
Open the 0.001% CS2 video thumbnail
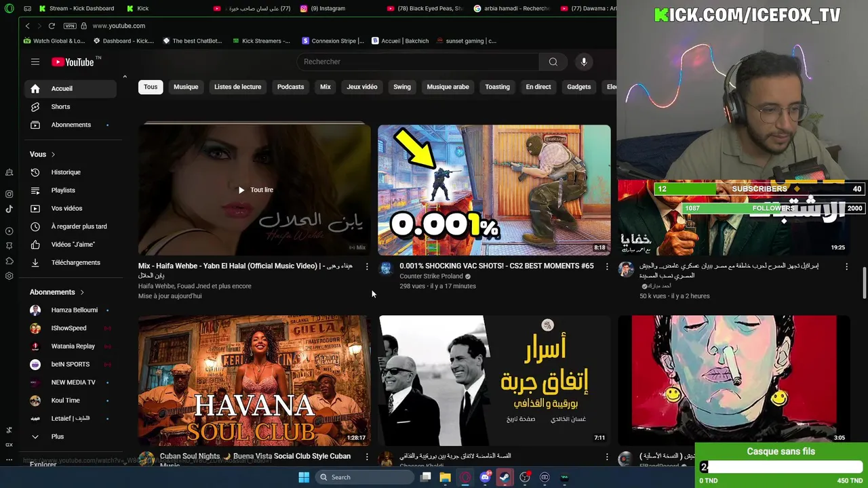point(494,190)
